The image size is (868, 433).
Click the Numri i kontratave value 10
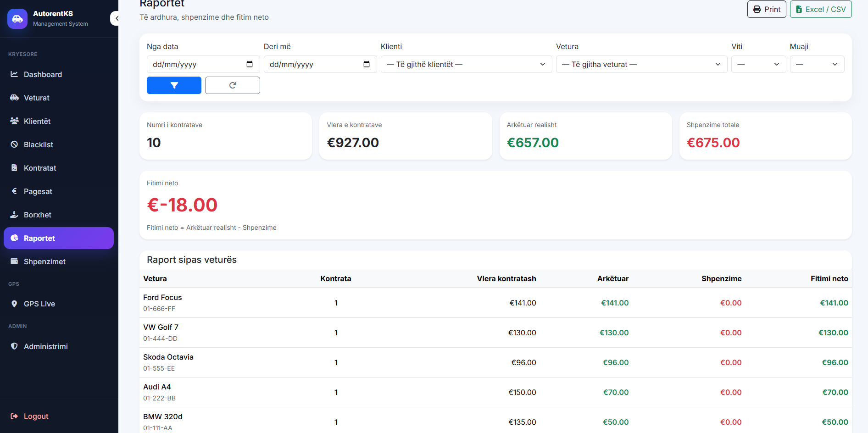[x=154, y=143]
